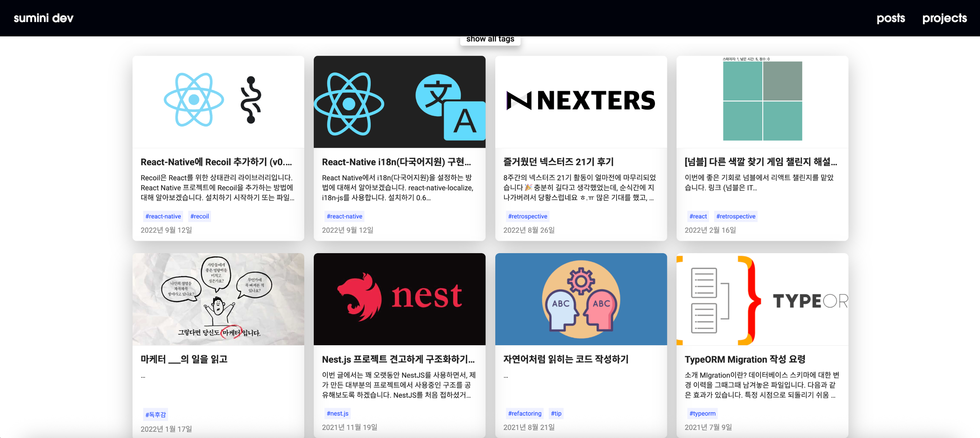Viewport: 980px width, 438px height.
Task: Click the teal color square game thumbnail
Action: 762,101
